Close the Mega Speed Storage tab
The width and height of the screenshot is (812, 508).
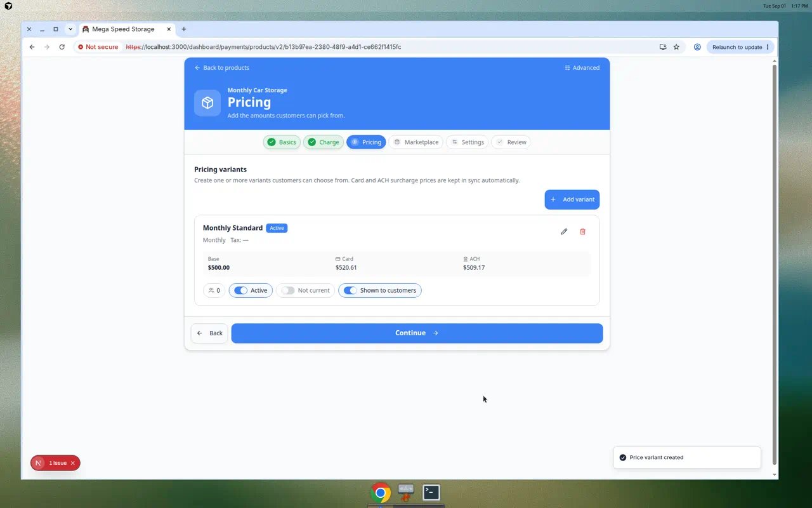point(169,29)
